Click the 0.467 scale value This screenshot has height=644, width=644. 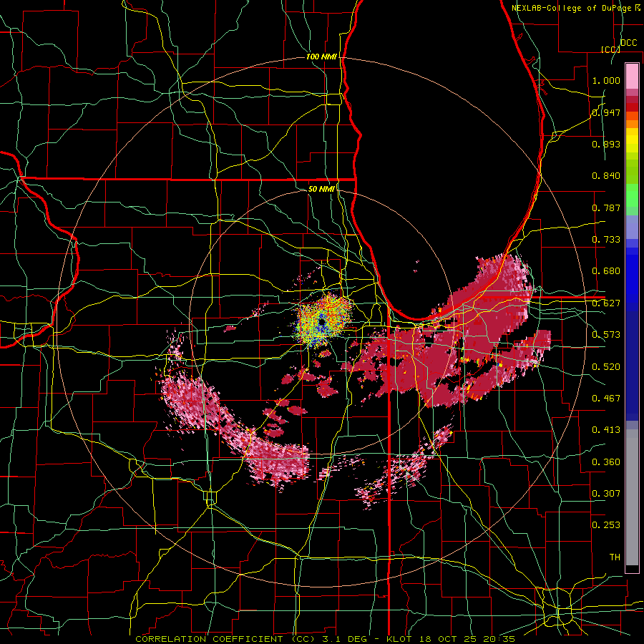pos(606,398)
